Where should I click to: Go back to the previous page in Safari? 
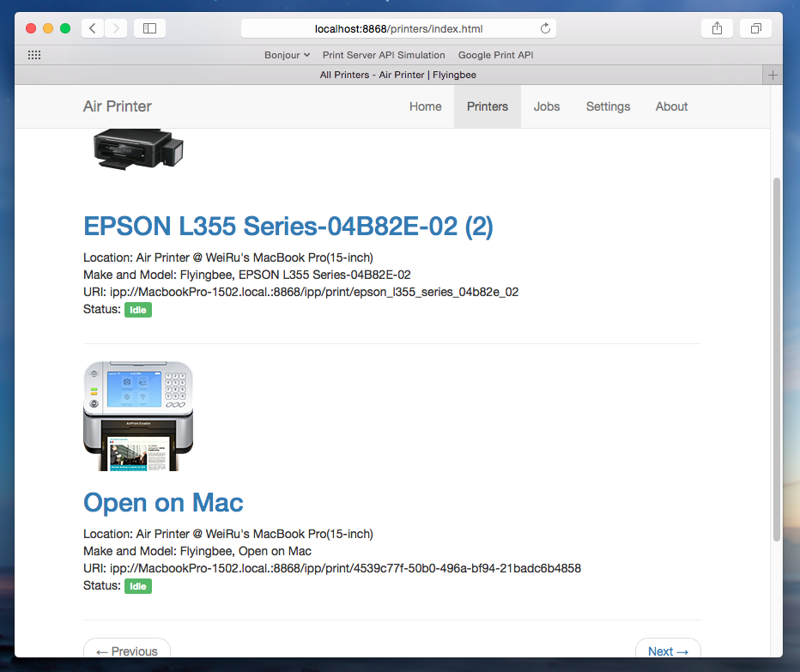pyautogui.click(x=93, y=28)
